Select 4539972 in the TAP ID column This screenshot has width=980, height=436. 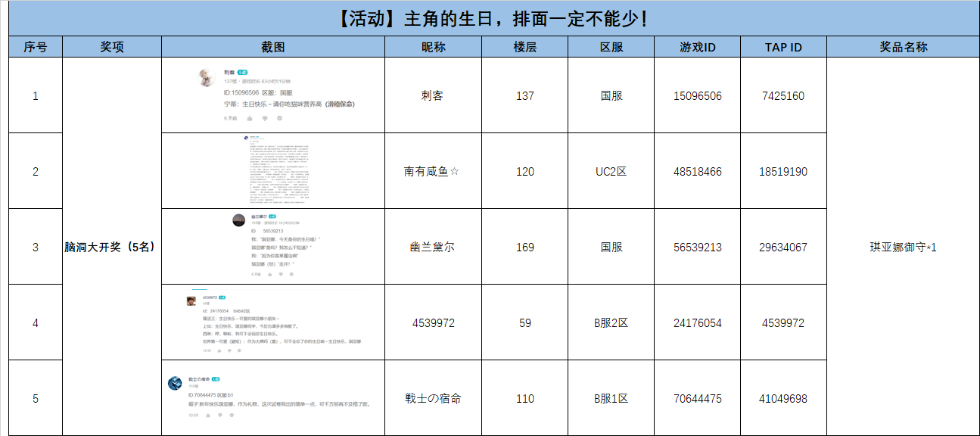coord(783,322)
